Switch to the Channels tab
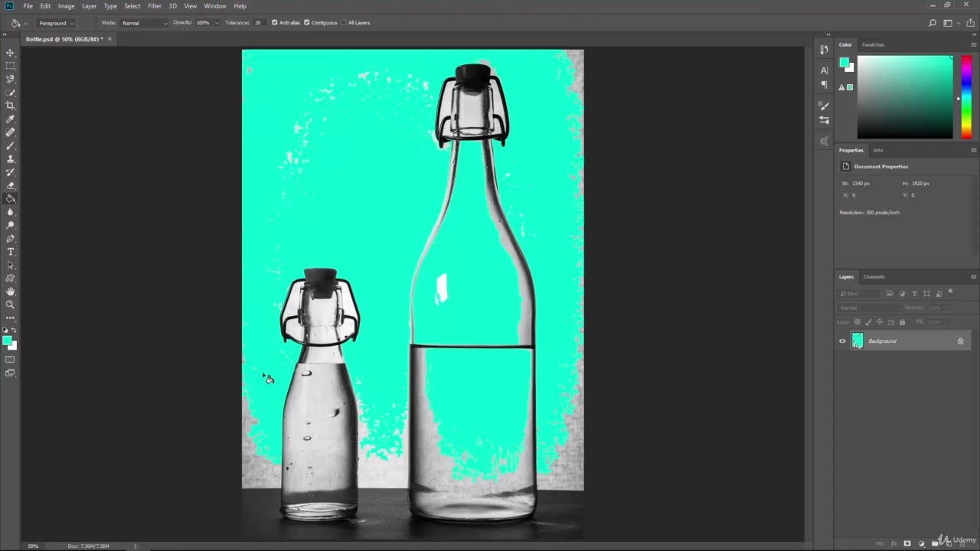The height and width of the screenshot is (551, 980). tap(874, 277)
